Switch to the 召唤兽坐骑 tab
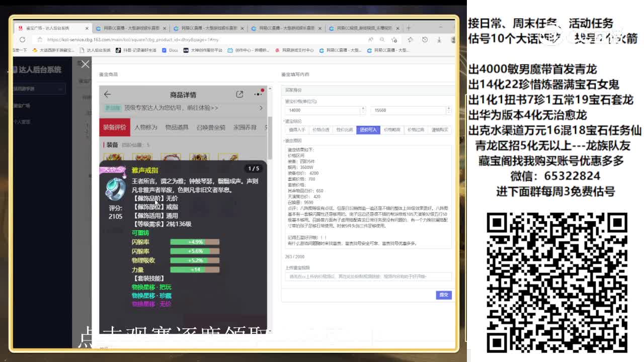 pyautogui.click(x=210, y=127)
